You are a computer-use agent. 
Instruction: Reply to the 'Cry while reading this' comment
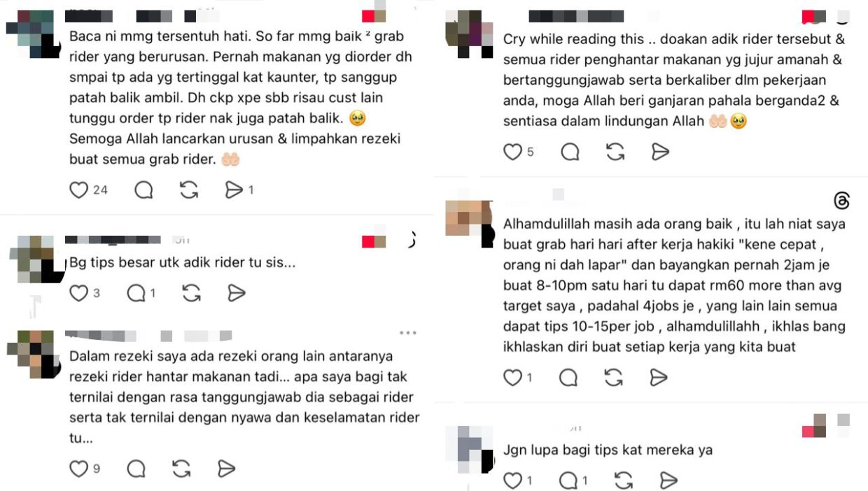tap(570, 152)
